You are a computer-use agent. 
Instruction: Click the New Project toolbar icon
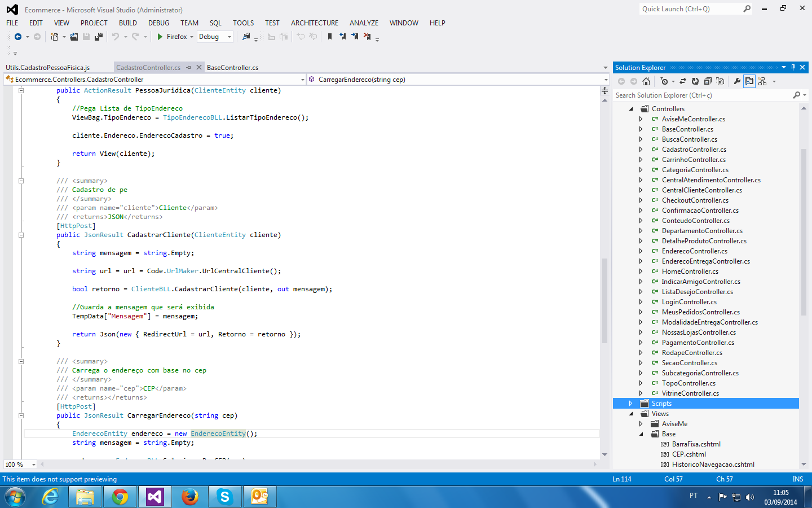pos(54,37)
